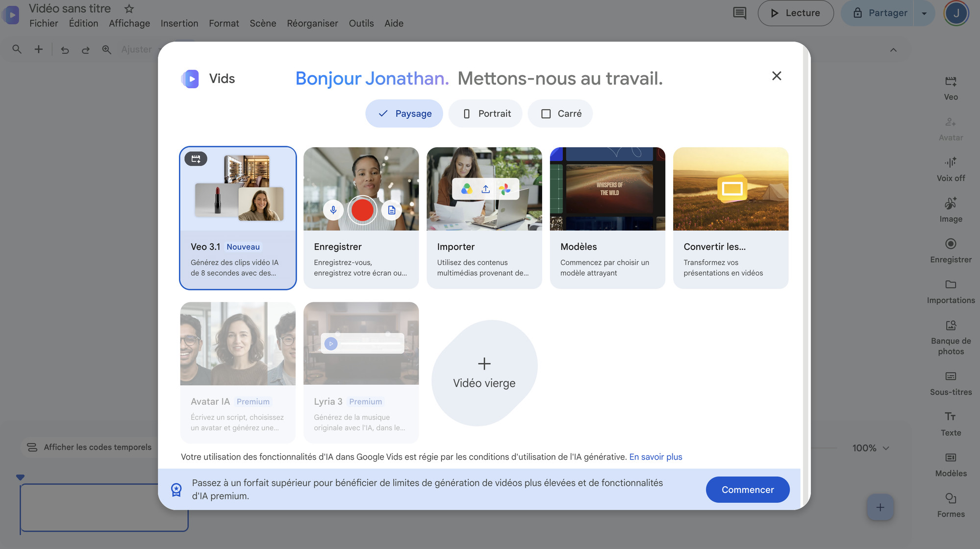Expand the Partager dropdown arrow
The image size is (980, 549).
(924, 13)
